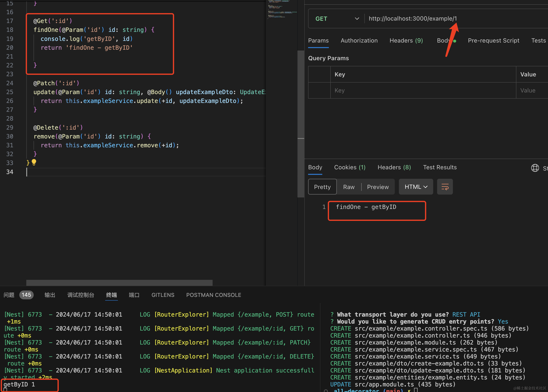Switch to the Authorization tab
Image resolution: width=548 pixels, height=392 pixels.
tap(359, 40)
